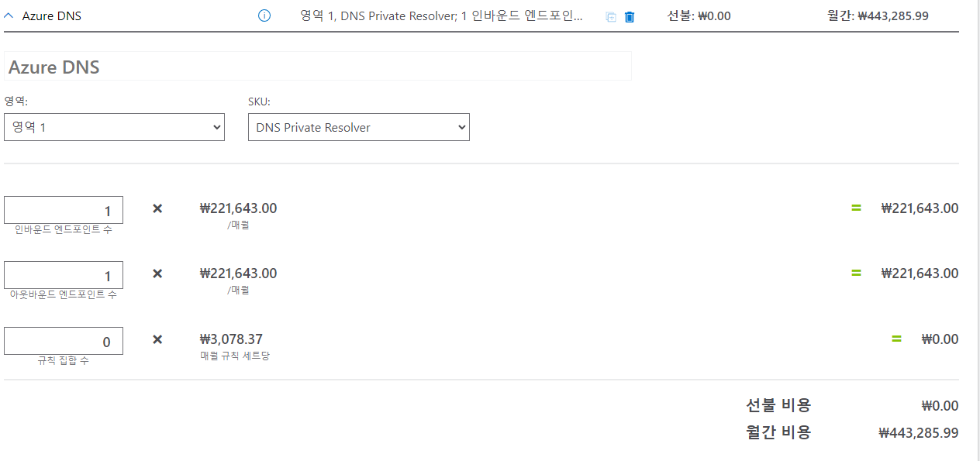Select header text 선불: ₩0.00
This screenshot has width=980, height=461.
click(699, 15)
